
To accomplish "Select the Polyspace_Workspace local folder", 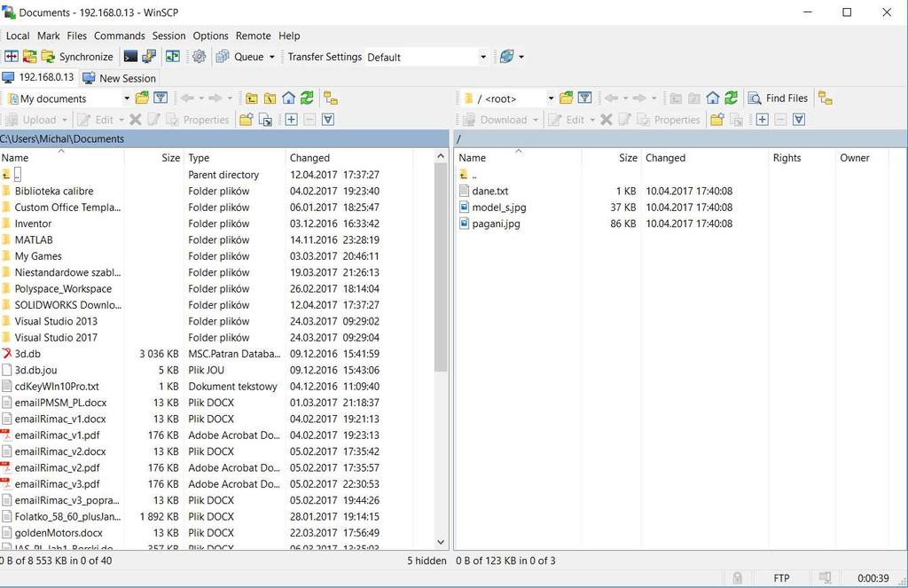I will (x=63, y=288).
